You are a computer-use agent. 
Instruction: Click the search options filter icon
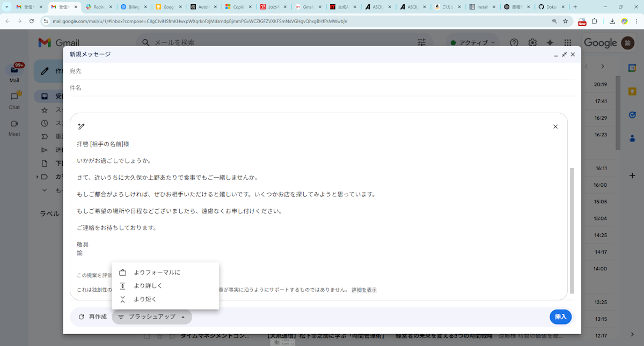tap(422, 42)
